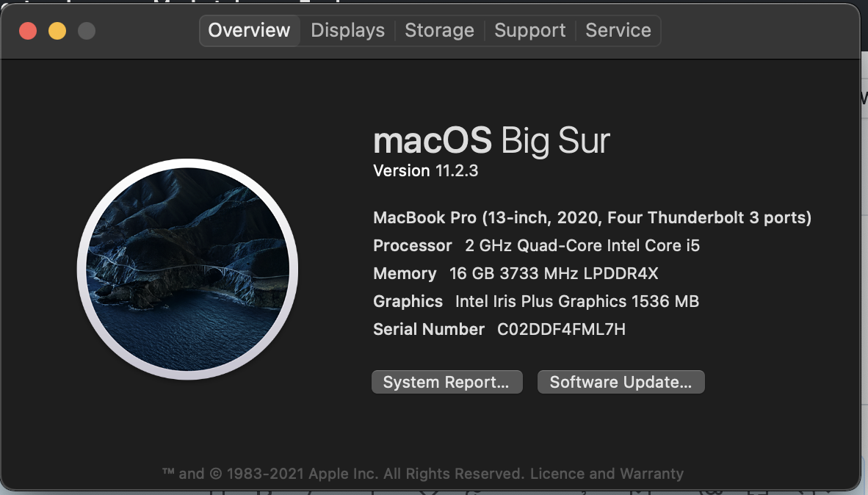868x495 pixels.
Task: Click the macOS Big Sur wallpaper icon
Action: pos(188,269)
